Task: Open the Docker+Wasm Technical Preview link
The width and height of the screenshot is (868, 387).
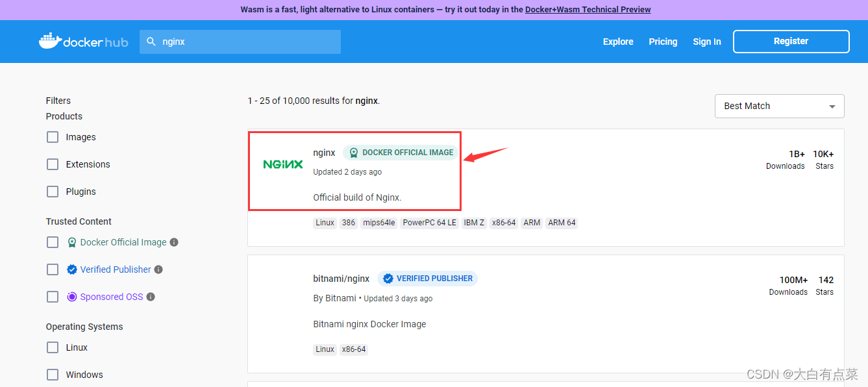Action: (588, 10)
